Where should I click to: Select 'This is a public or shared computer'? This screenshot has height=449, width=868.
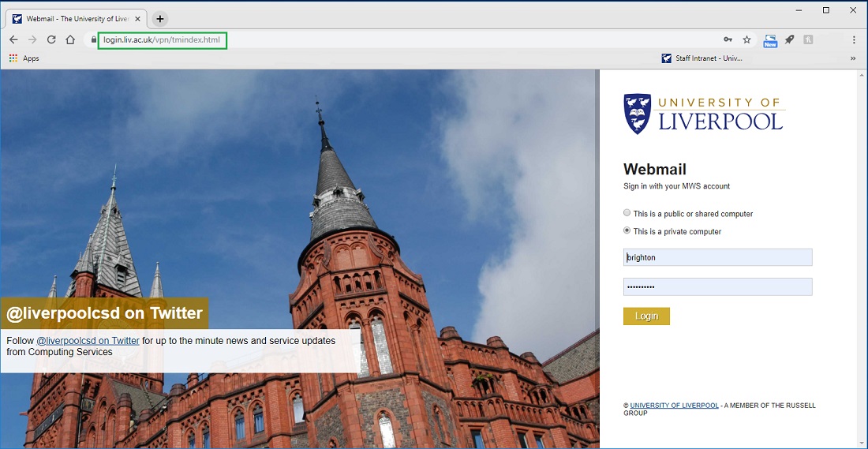(x=627, y=212)
